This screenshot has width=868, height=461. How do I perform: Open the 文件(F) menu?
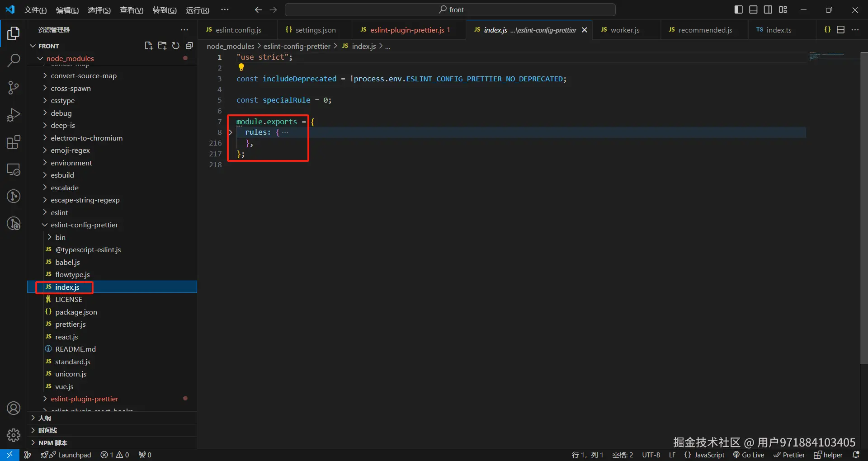coord(35,10)
